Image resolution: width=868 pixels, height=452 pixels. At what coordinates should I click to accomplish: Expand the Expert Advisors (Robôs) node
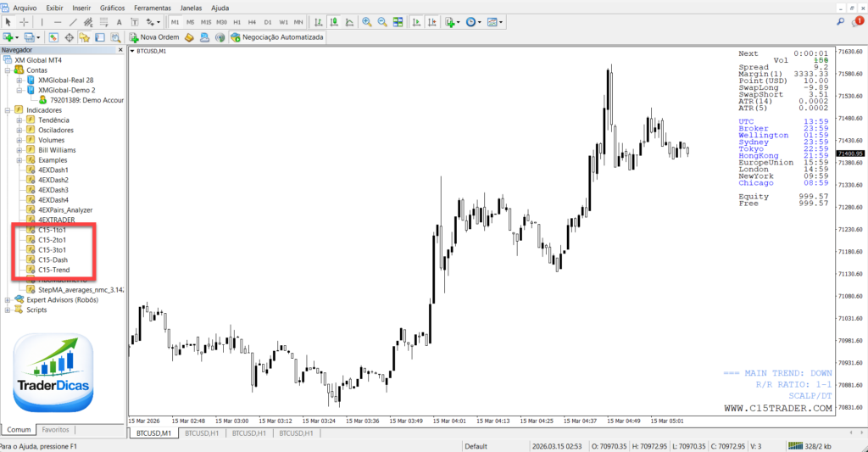tap(8, 299)
